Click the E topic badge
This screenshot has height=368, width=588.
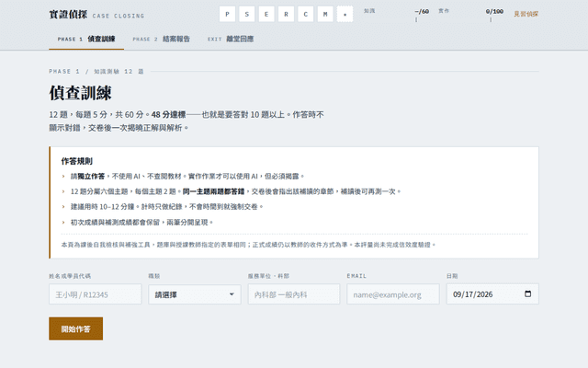(x=266, y=15)
